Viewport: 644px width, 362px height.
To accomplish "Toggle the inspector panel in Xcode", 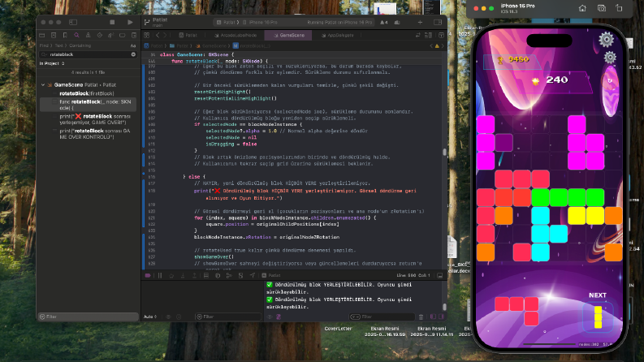I will (438, 22).
